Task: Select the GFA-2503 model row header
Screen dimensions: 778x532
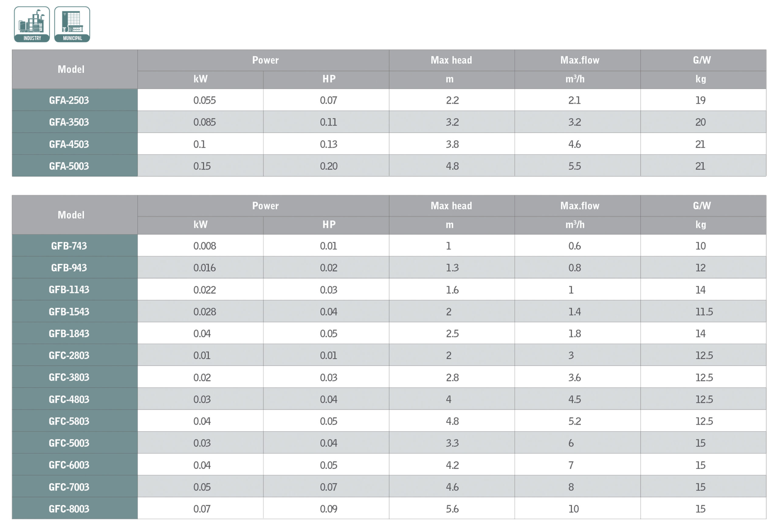Action: point(69,100)
